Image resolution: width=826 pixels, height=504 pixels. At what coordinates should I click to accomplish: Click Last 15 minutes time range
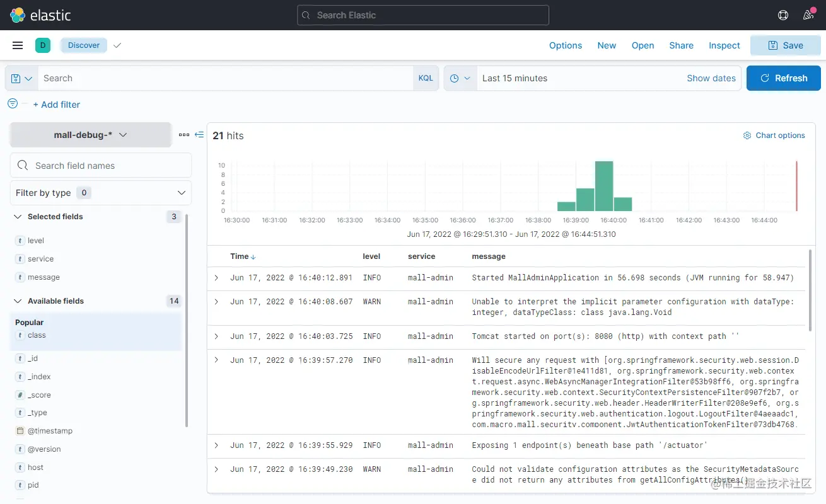coord(515,78)
